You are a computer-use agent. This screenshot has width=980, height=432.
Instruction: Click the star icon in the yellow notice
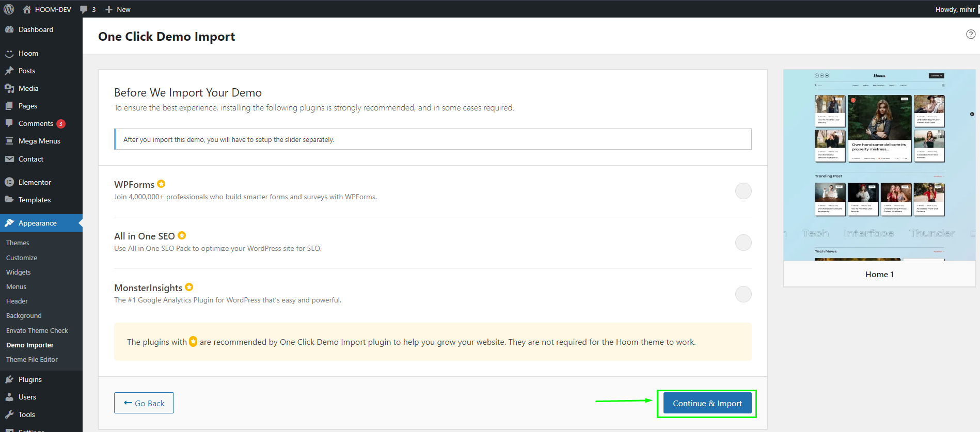coord(193,342)
